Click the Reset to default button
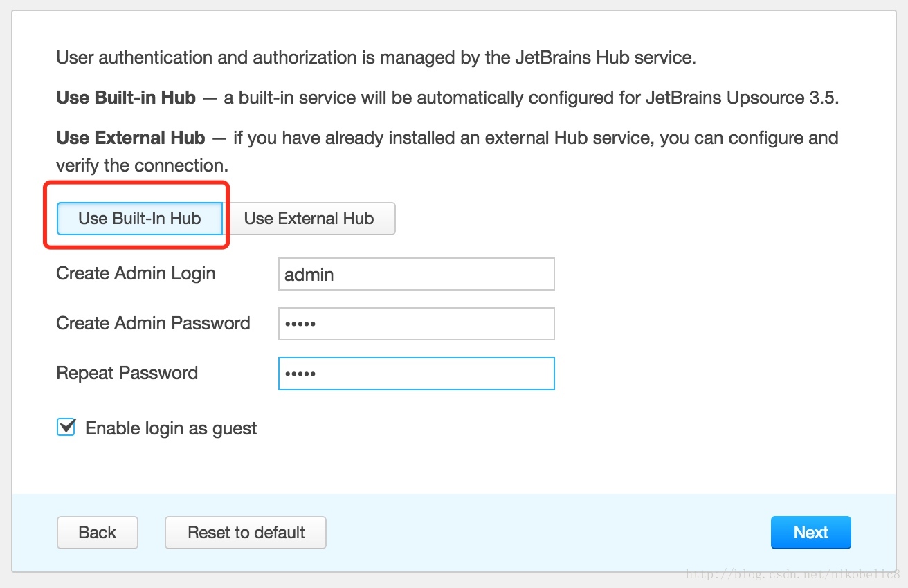908x588 pixels. [x=246, y=533]
